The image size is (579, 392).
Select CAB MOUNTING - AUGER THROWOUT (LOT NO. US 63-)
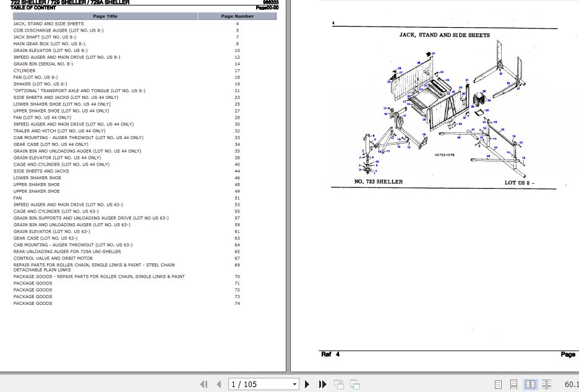73,245
